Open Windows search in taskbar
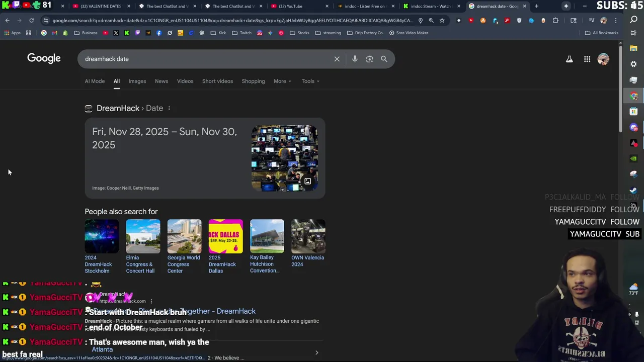The image size is (644, 362). [x=633, y=20]
